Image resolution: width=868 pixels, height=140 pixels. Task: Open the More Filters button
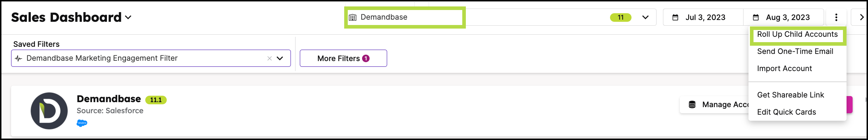(x=343, y=58)
